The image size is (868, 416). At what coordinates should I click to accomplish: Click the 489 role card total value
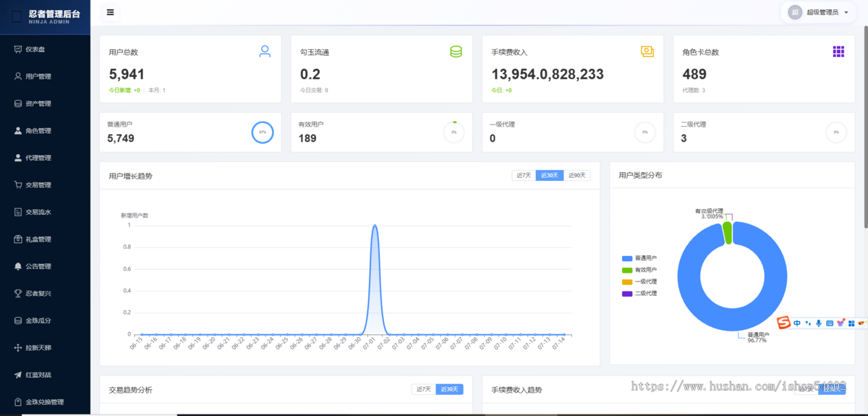tap(694, 74)
